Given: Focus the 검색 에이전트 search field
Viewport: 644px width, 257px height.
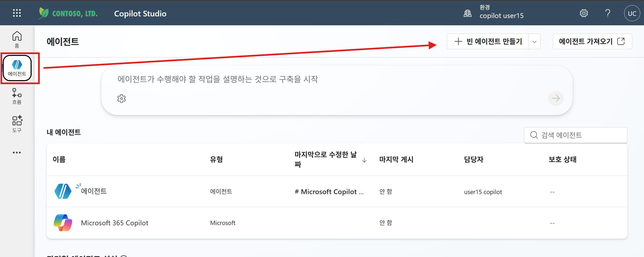Looking at the screenshot, I should click(x=576, y=135).
